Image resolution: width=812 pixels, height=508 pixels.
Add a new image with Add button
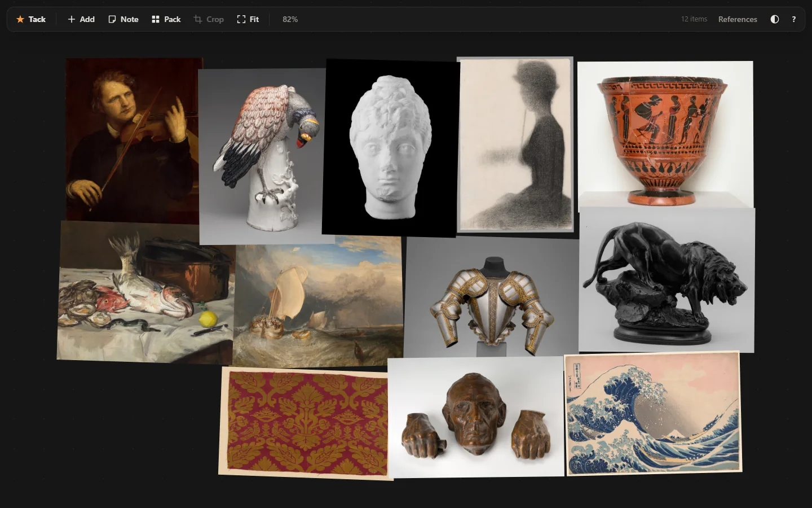click(x=81, y=19)
